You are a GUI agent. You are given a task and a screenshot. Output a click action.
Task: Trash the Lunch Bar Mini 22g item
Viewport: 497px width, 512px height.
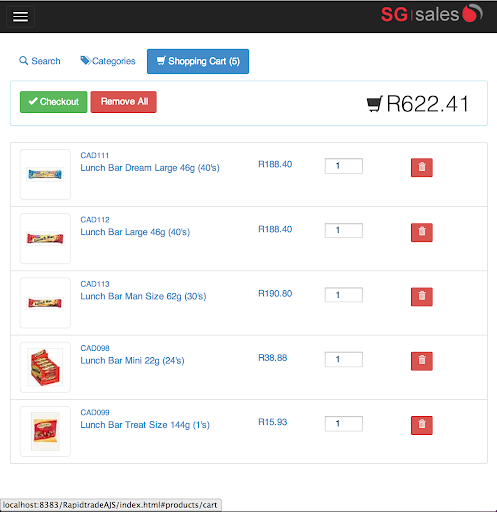(x=421, y=361)
